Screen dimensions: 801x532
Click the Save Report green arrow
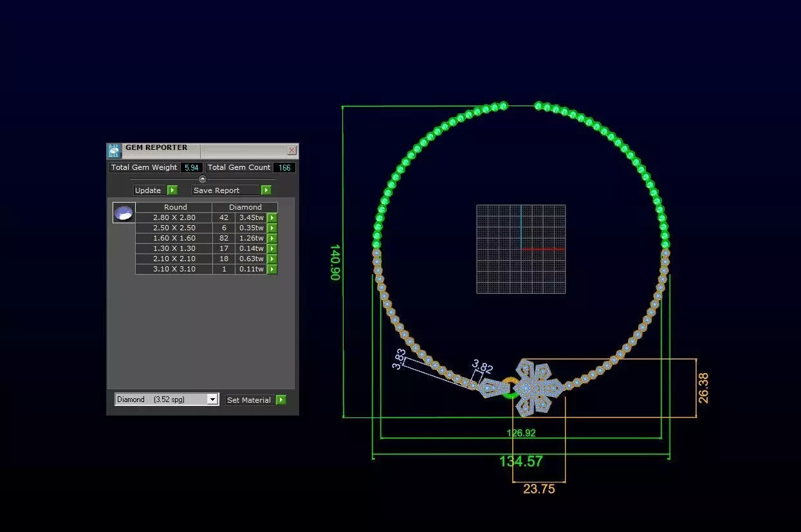266,190
